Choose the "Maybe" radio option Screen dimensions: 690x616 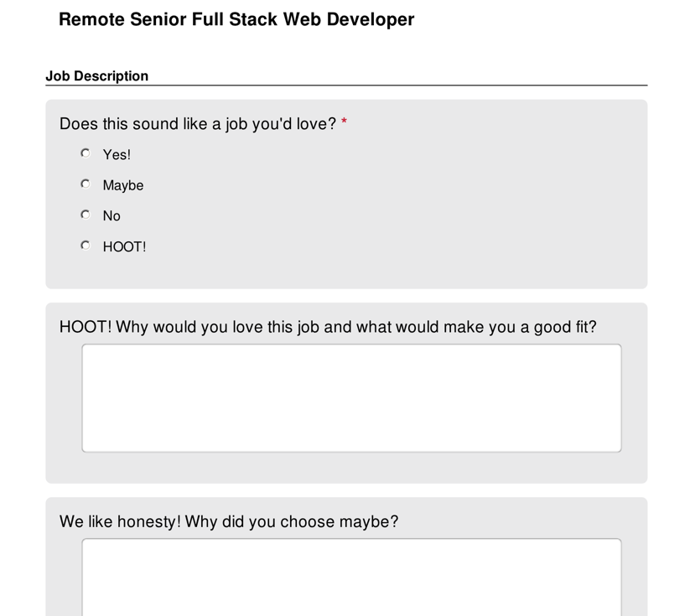(x=86, y=184)
